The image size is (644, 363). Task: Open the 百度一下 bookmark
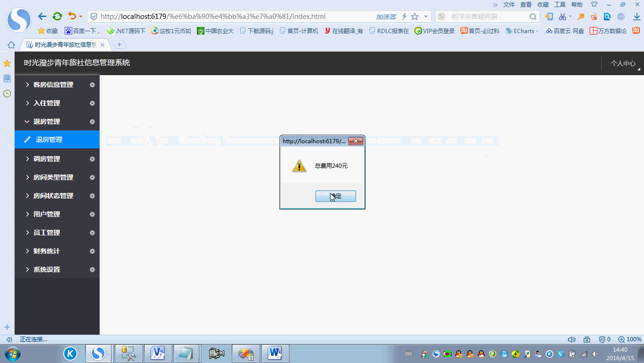pyautogui.click(x=83, y=31)
